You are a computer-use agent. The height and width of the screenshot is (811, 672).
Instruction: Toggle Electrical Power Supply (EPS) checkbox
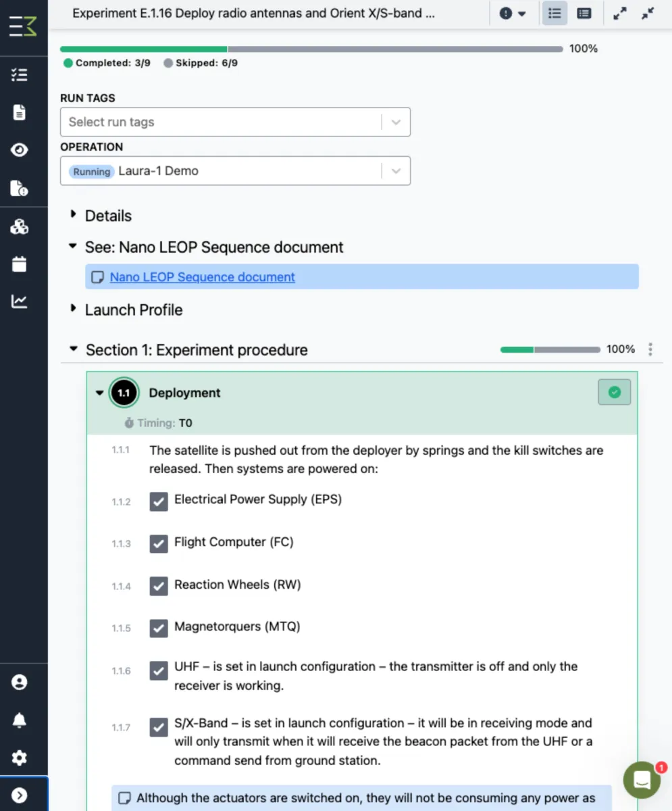point(159,501)
